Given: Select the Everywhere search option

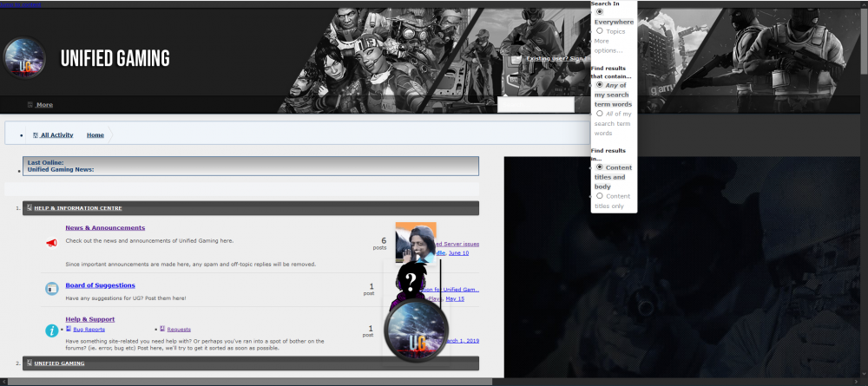Looking at the screenshot, I should coord(600,11).
